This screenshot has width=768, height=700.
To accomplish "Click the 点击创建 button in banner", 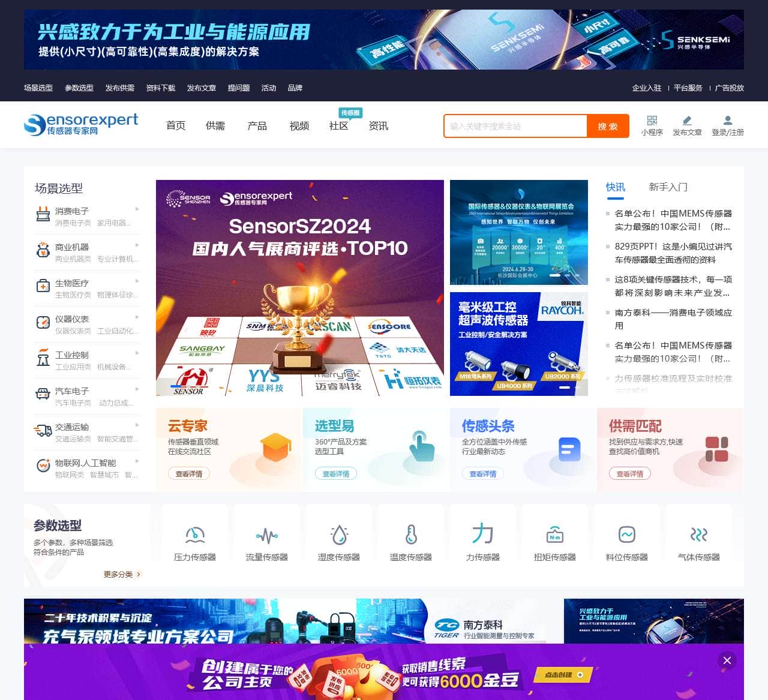I will [x=562, y=675].
